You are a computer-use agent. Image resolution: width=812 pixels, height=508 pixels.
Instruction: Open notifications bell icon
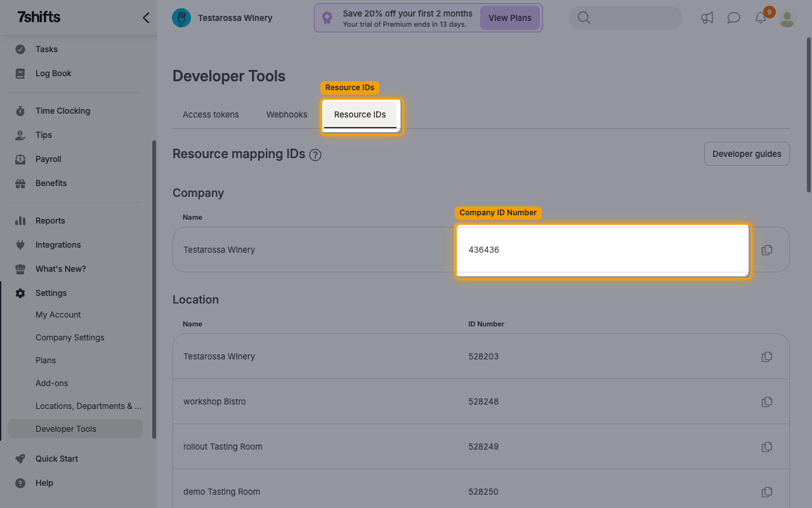click(761, 18)
